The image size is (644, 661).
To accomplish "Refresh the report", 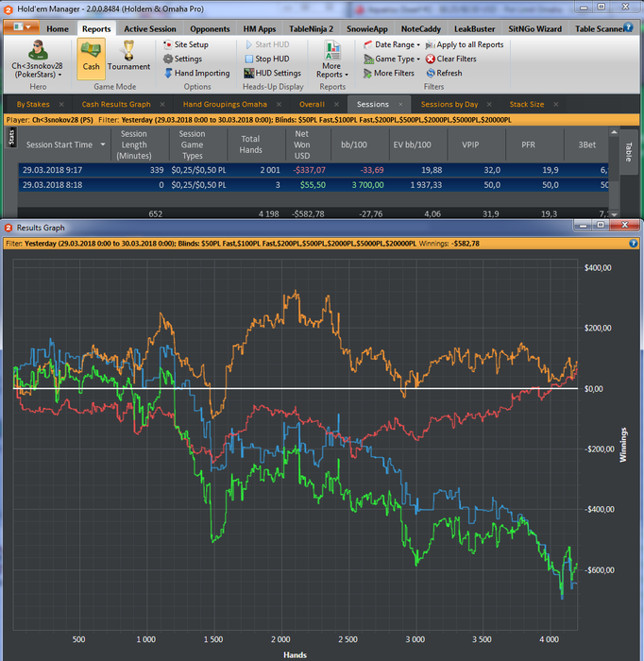I will (444, 74).
